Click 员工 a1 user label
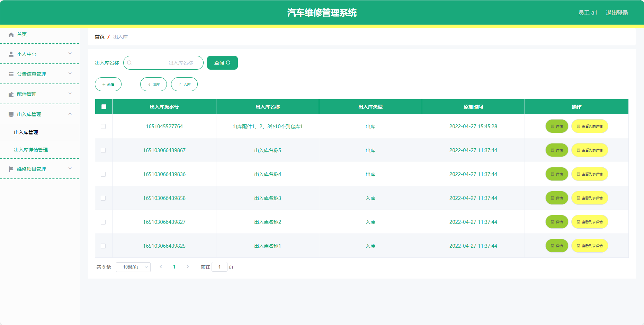644x325 pixels. pyautogui.click(x=588, y=13)
